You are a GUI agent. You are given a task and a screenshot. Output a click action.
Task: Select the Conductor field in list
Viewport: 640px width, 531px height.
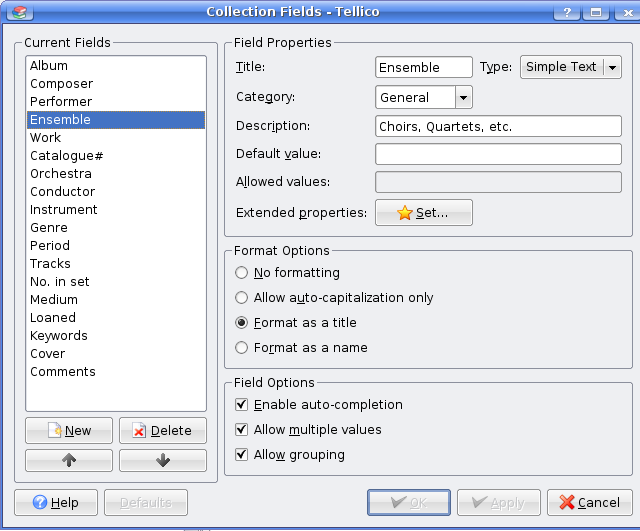pyautogui.click(x=62, y=192)
